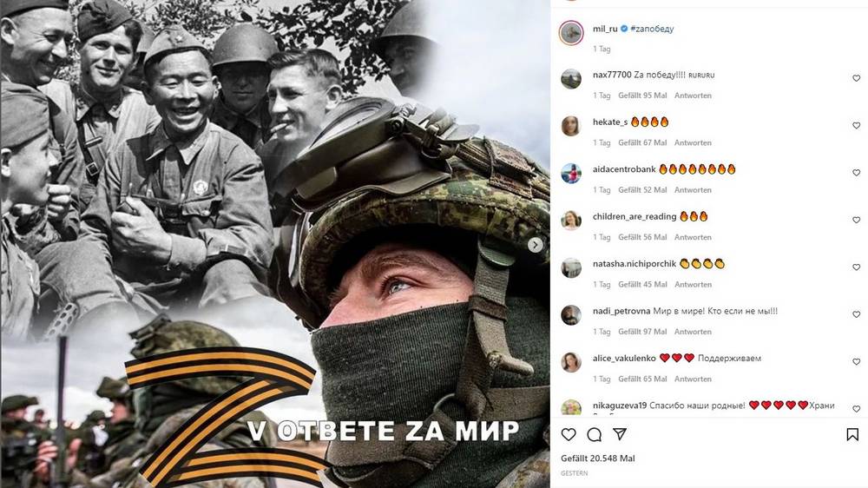Open nadi_petrovna's profile avatar
Image resolution: width=868 pixels, height=488 pixels.
click(571, 315)
